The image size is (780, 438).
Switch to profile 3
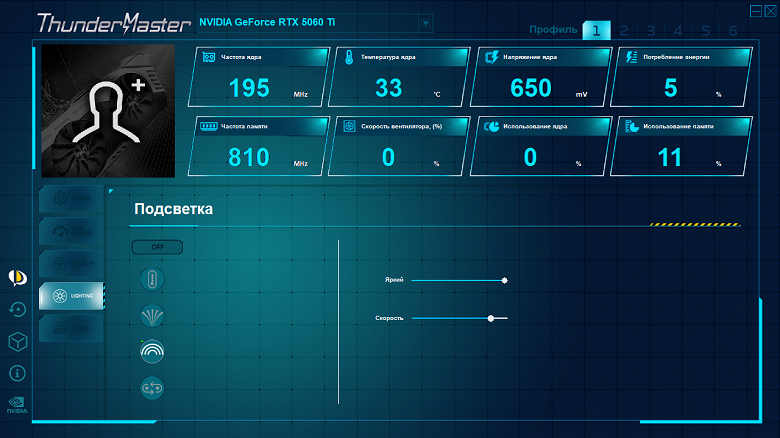coord(651,31)
